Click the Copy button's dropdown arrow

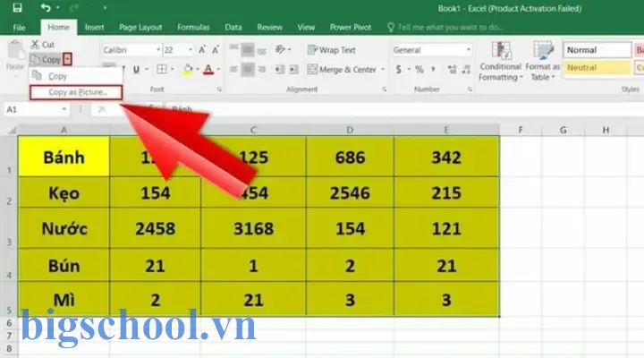(67, 60)
